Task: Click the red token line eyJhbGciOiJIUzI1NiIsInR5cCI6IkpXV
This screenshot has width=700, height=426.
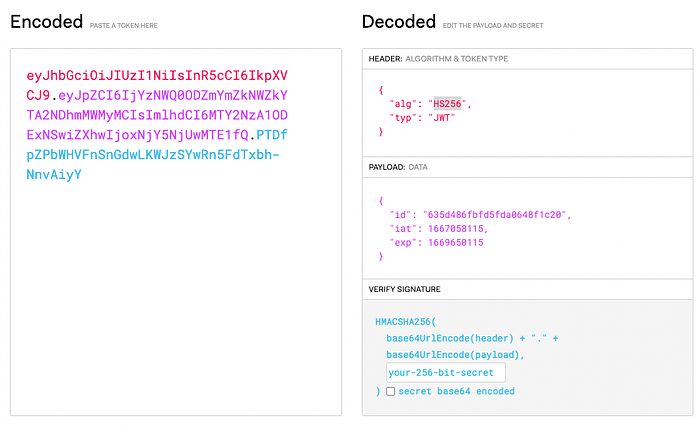Action: coord(157,75)
